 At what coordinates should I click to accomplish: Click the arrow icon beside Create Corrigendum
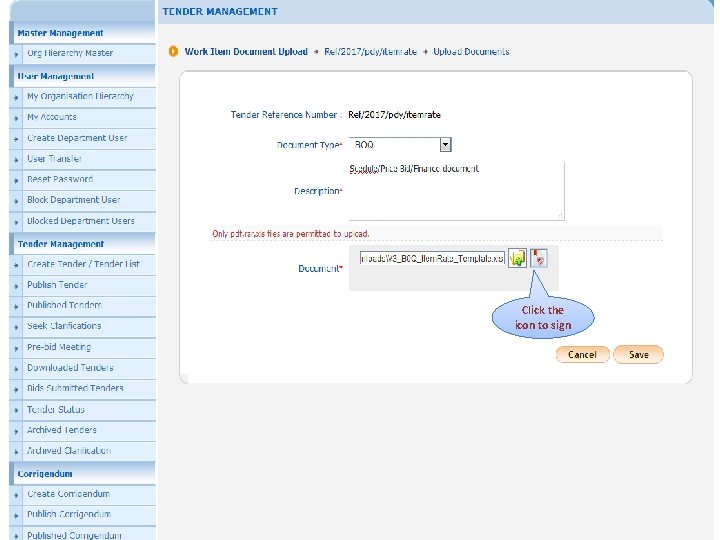(x=16, y=495)
